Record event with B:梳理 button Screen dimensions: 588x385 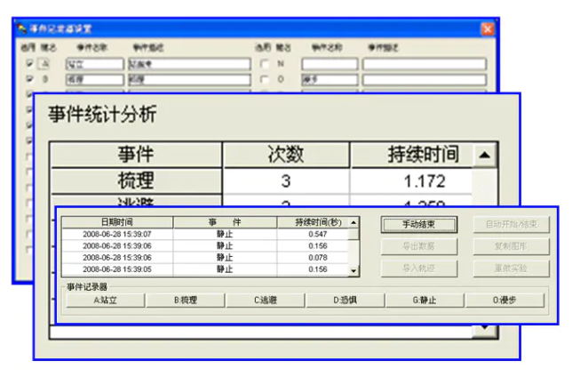click(186, 301)
